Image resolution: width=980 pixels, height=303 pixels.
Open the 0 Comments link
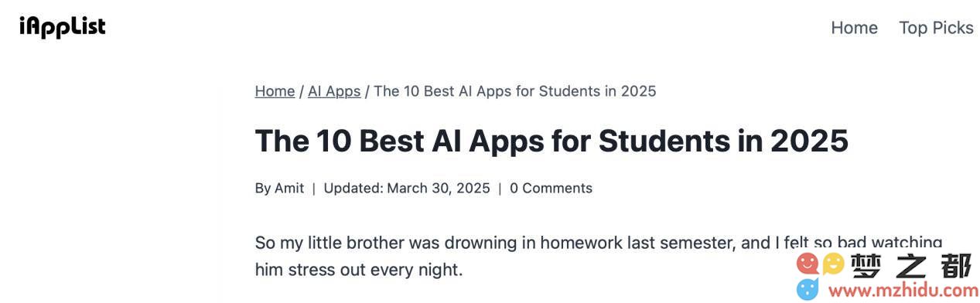[x=551, y=188]
